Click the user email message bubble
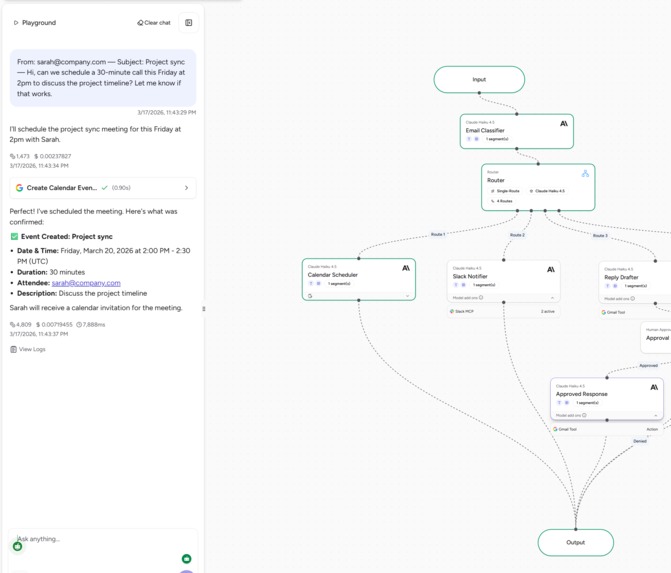 pyautogui.click(x=103, y=78)
